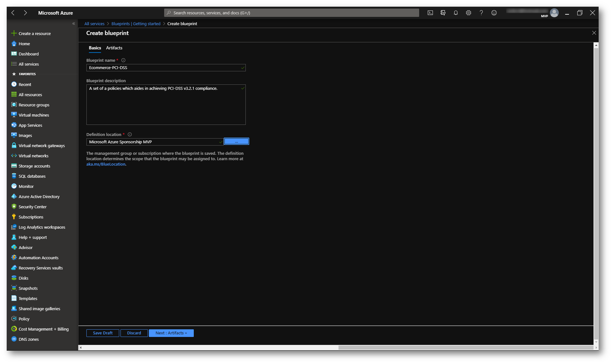Open the notifications bell

tap(456, 13)
